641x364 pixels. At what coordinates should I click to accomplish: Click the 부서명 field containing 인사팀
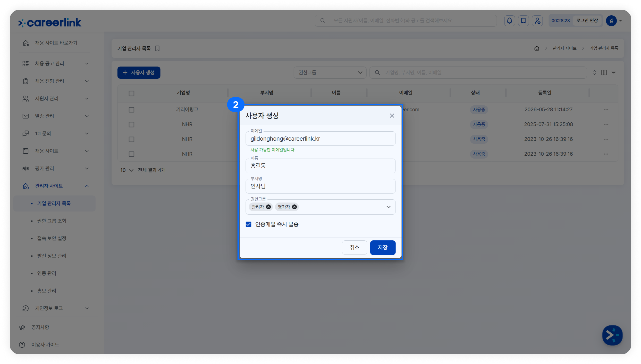[x=320, y=186]
